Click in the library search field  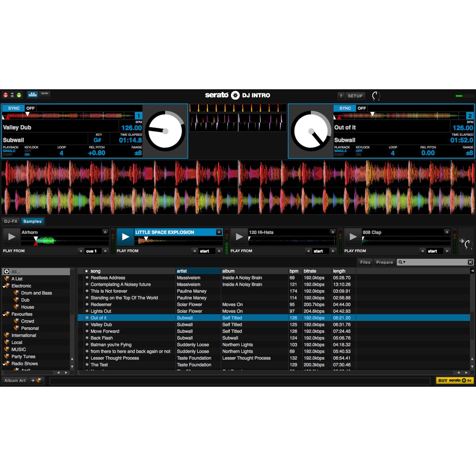tap(436, 262)
